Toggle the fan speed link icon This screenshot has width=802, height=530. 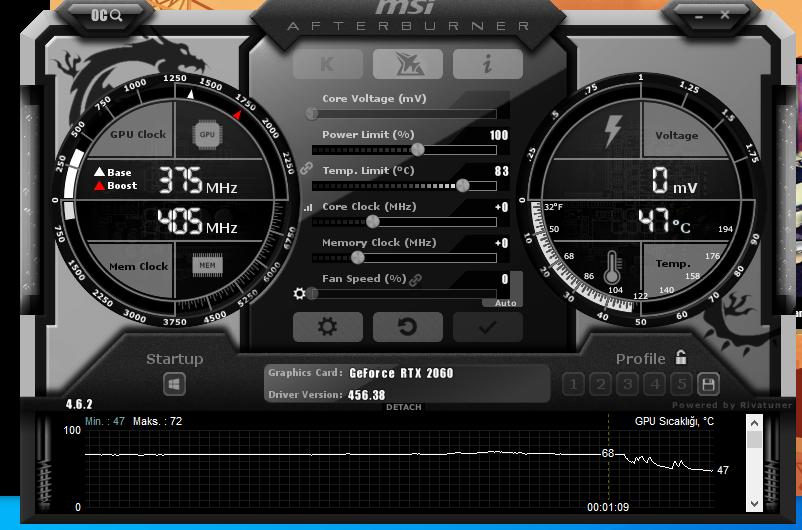(415, 279)
